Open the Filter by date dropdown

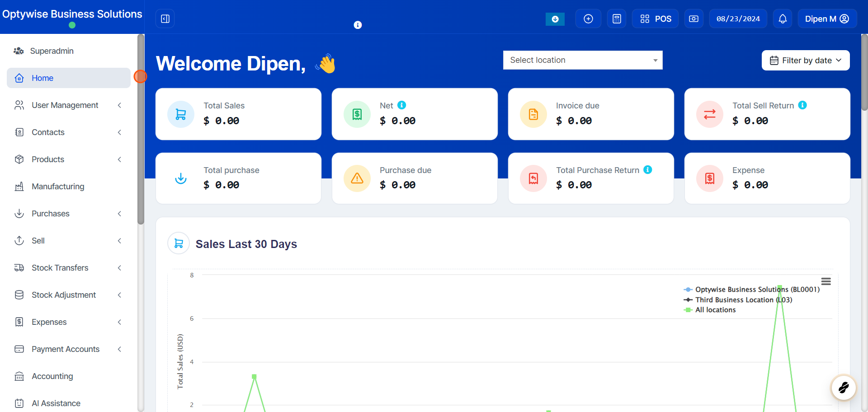(x=806, y=60)
